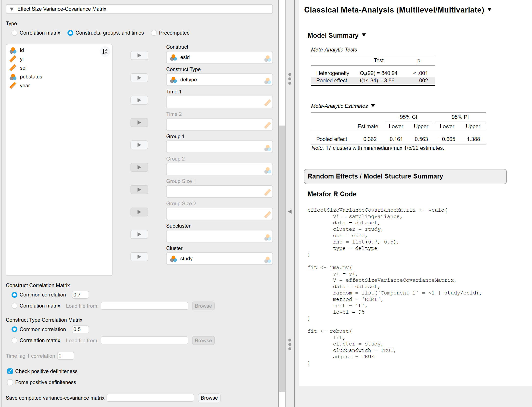532x407 pixels.
Task: Open Meta-Analytic Estimates dropdown arrow
Action: (x=373, y=106)
